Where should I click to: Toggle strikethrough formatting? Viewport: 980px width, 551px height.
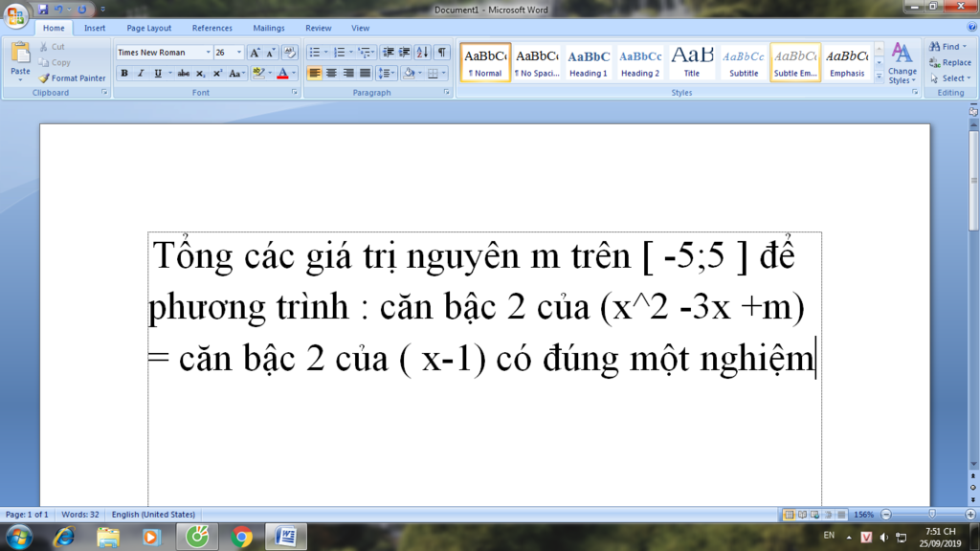click(183, 73)
